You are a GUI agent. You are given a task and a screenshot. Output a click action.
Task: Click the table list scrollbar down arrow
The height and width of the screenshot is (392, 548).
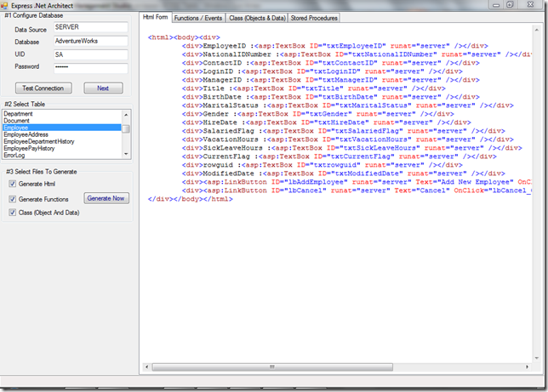pyautogui.click(x=126, y=154)
